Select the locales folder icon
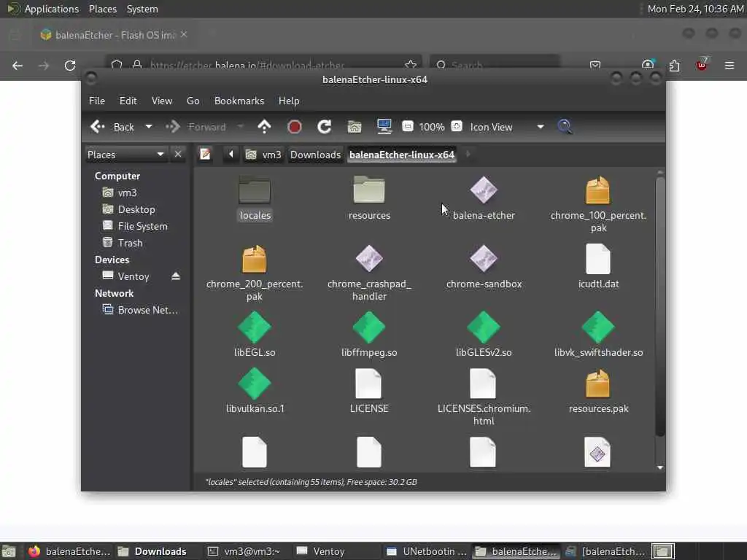 point(255,190)
